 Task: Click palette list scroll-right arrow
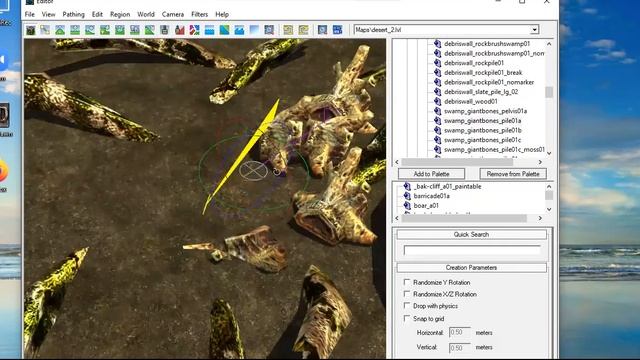[540, 218]
